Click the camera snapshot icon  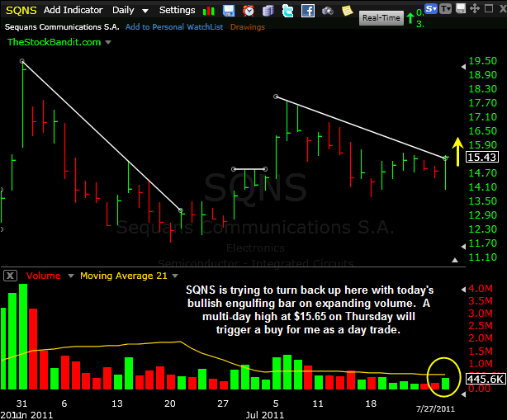tap(328, 12)
